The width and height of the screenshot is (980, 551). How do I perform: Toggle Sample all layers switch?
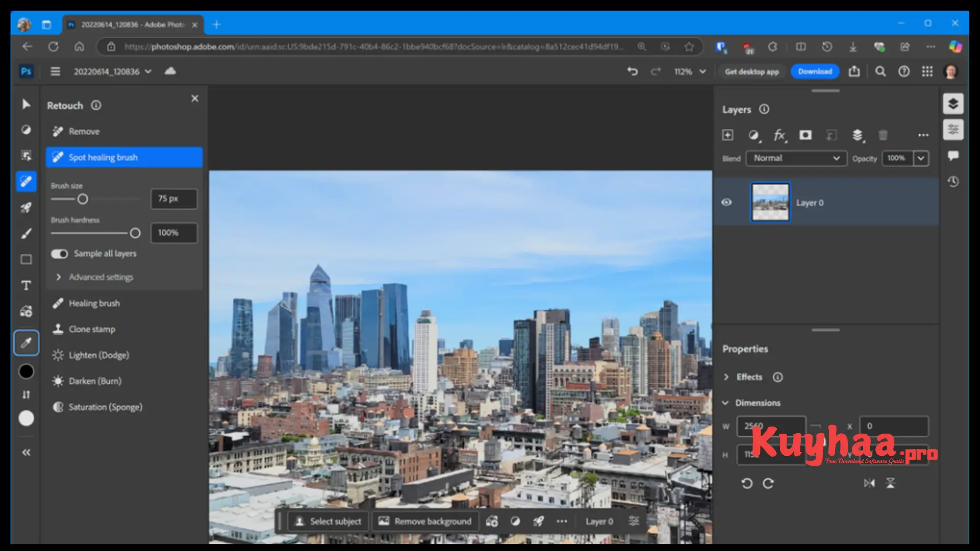[x=59, y=254]
